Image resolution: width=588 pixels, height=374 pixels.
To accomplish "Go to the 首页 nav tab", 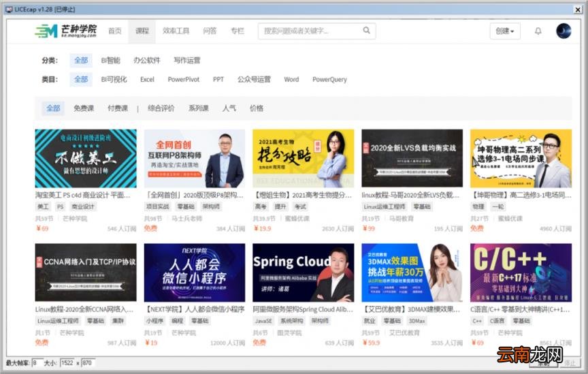I will 115,31.
